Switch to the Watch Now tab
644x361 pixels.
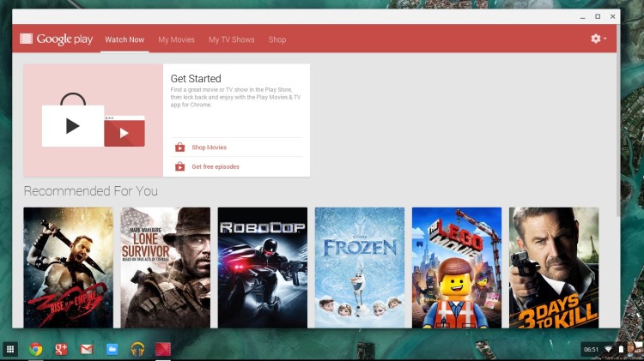[x=125, y=39]
